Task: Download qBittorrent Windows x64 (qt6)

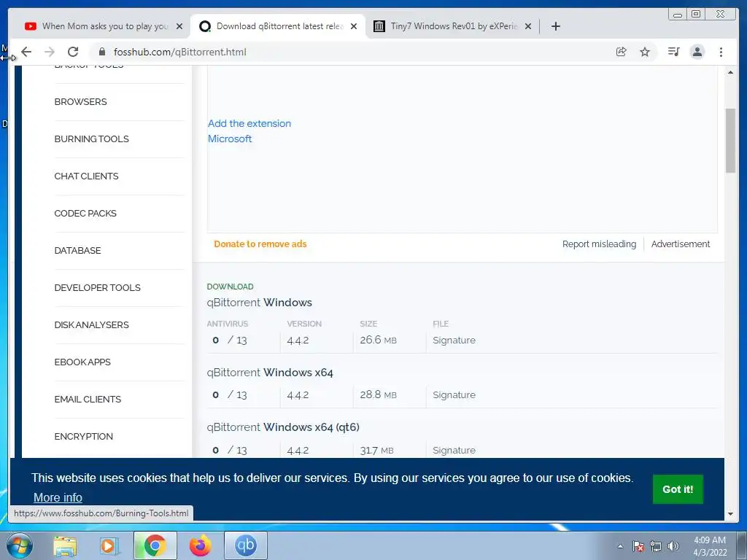Action: pos(283,427)
